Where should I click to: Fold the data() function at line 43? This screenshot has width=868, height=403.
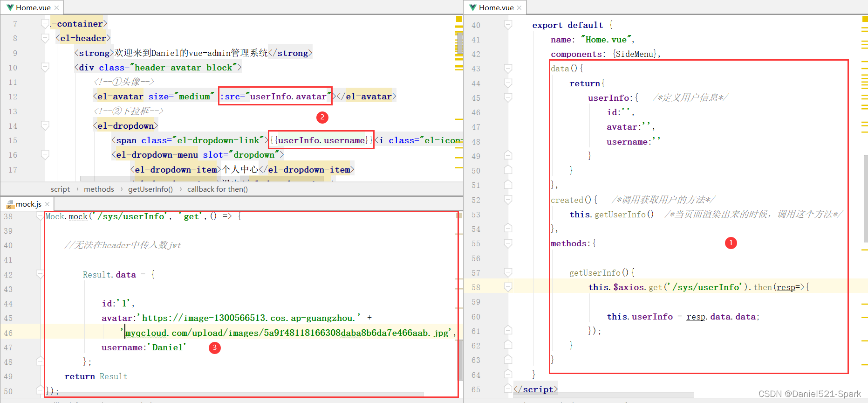pos(508,69)
